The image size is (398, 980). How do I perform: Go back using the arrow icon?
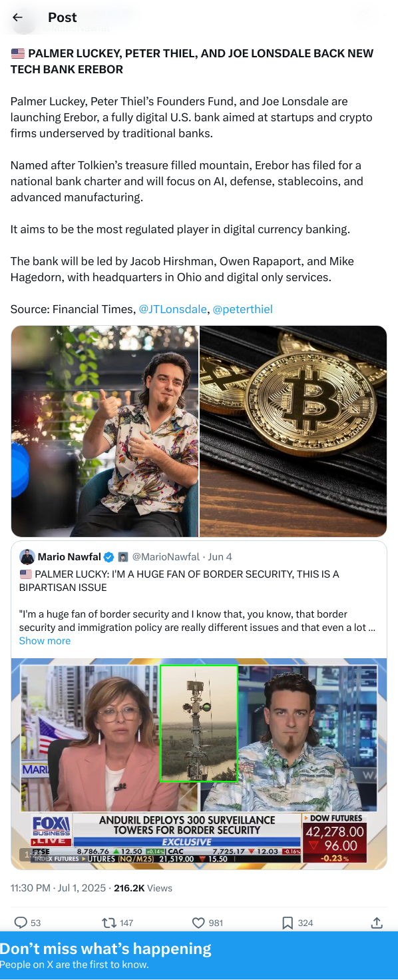click(18, 17)
